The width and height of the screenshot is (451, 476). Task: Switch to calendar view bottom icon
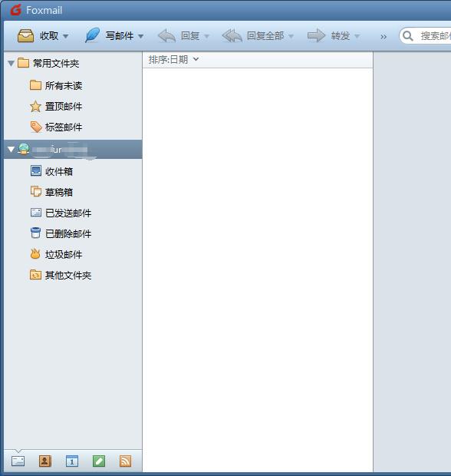pyautogui.click(x=72, y=461)
